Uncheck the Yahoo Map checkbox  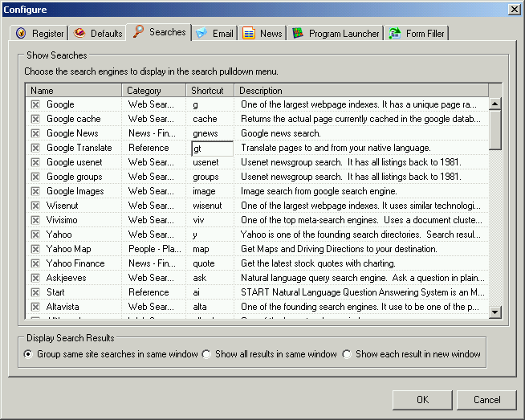pyautogui.click(x=35, y=249)
